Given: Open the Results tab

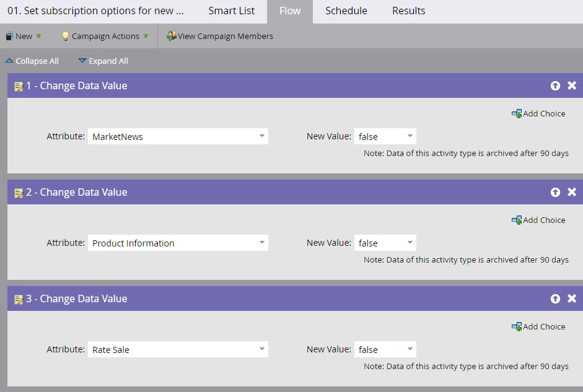Looking at the screenshot, I should pos(408,11).
